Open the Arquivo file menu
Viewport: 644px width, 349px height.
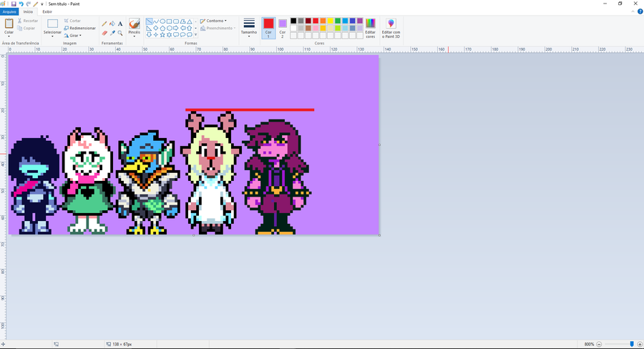[9, 11]
